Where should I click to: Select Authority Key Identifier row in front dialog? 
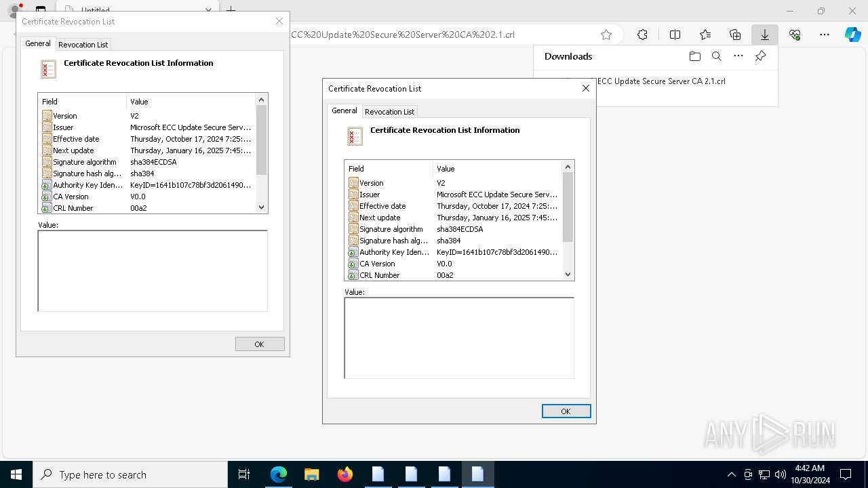coord(454,252)
